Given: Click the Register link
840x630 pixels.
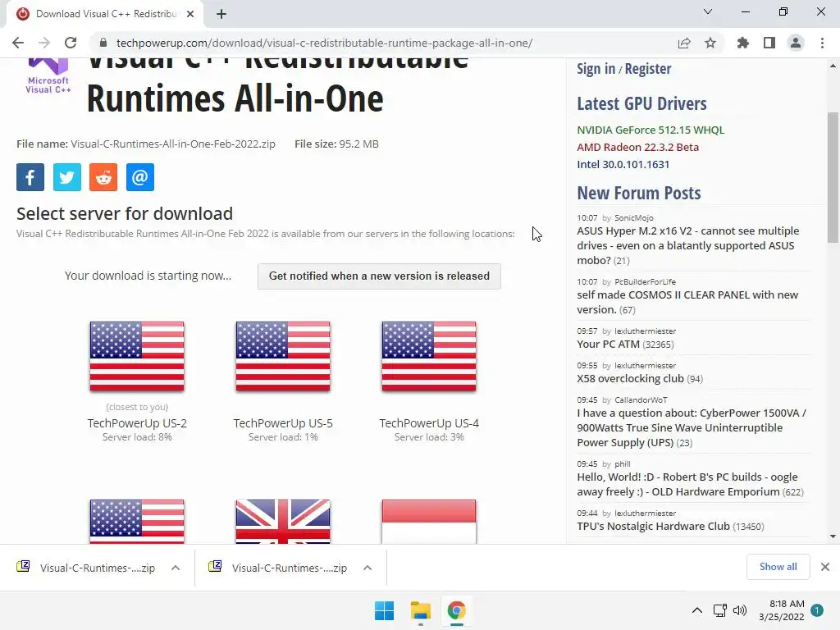Looking at the screenshot, I should [648, 69].
